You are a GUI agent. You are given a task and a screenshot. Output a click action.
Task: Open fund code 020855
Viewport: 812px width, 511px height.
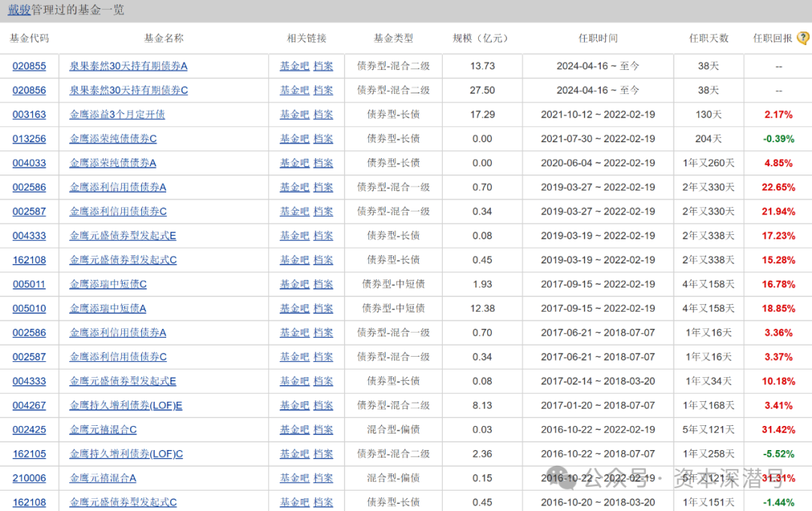point(29,65)
